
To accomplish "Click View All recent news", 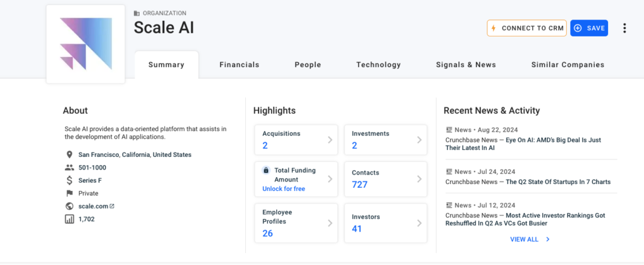I will [530, 239].
